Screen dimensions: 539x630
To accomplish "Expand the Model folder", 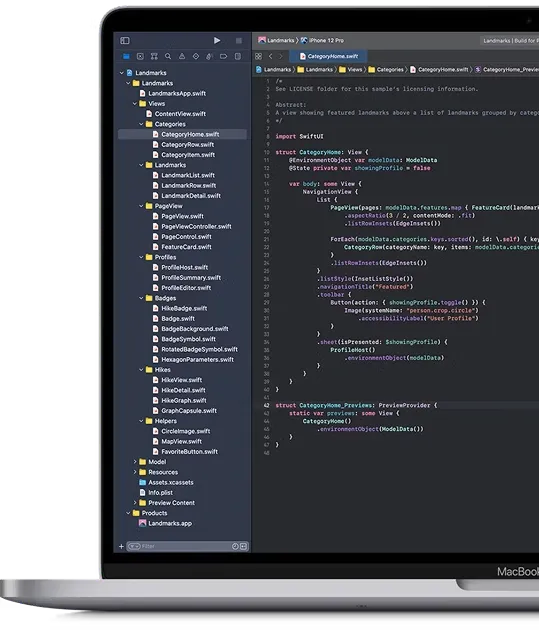I will click(x=135, y=462).
